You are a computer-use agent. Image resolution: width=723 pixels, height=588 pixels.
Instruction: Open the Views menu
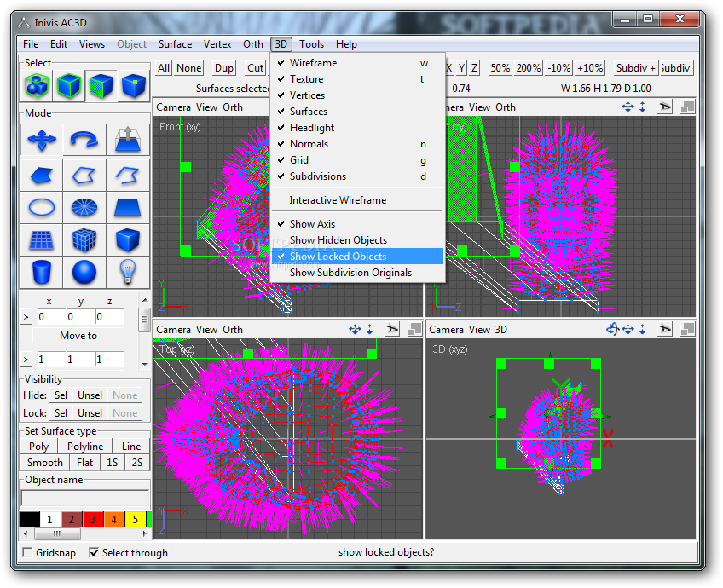coord(92,44)
